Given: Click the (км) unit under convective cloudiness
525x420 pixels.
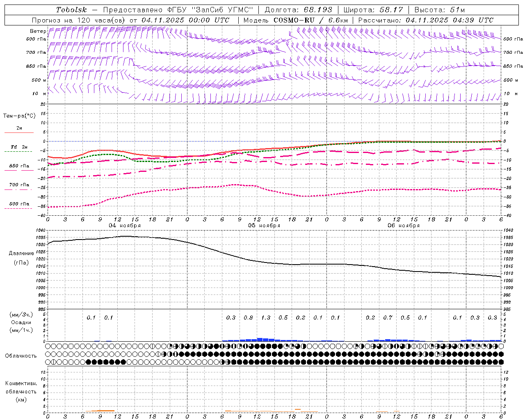Looking at the screenshot, I should click(x=21, y=399).
